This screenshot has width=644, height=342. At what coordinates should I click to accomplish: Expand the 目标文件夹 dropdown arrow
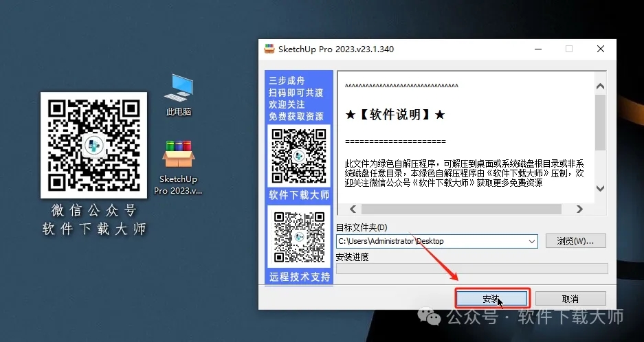(531, 242)
